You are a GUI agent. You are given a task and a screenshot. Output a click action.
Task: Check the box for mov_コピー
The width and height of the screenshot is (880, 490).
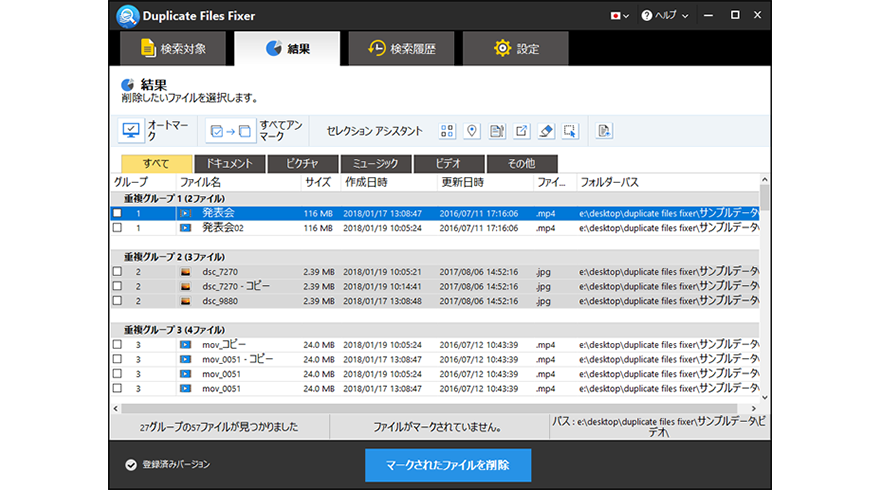117,345
